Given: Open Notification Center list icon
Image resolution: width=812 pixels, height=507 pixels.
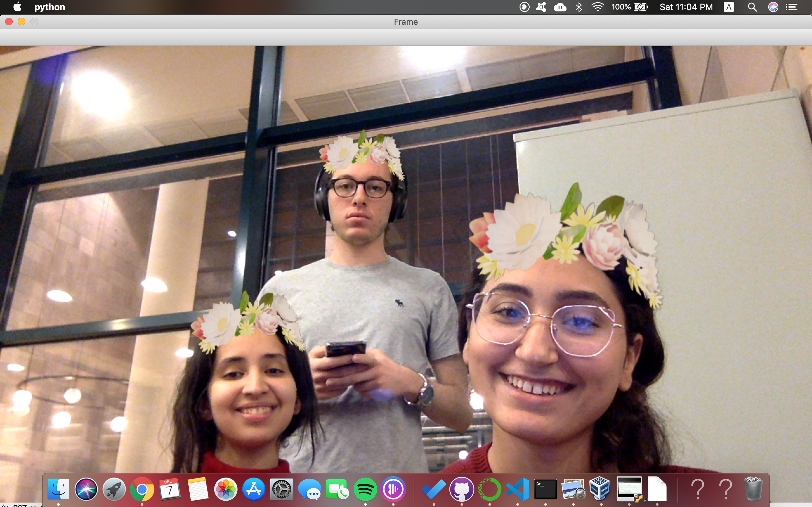Looking at the screenshot, I should [x=792, y=7].
